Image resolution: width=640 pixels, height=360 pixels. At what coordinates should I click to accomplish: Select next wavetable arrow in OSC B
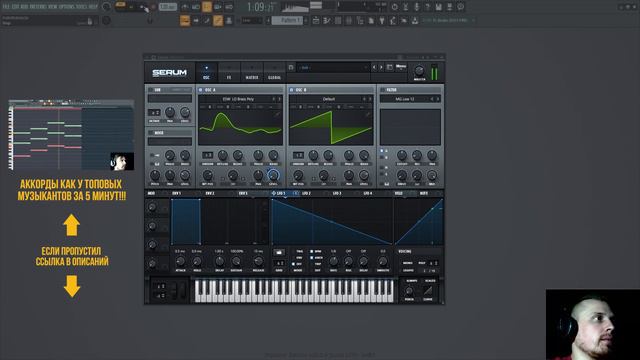370,99
